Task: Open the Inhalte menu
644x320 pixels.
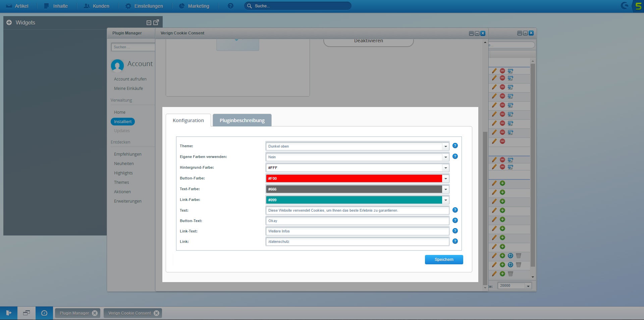Action: (x=56, y=6)
